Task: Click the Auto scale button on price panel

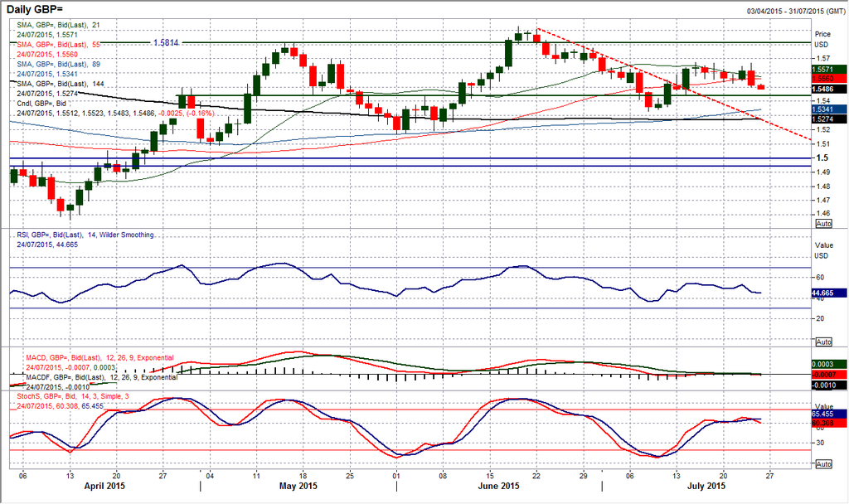Action: coord(823,224)
